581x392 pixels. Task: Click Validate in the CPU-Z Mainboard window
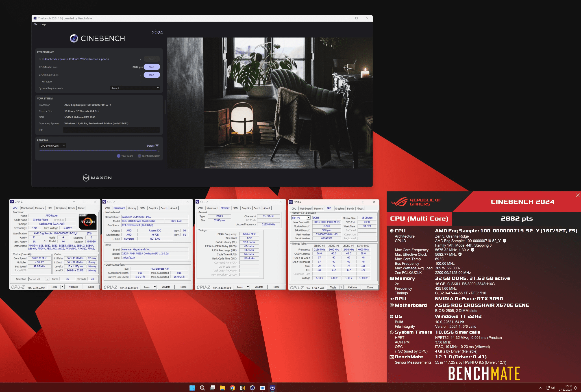pos(166,287)
